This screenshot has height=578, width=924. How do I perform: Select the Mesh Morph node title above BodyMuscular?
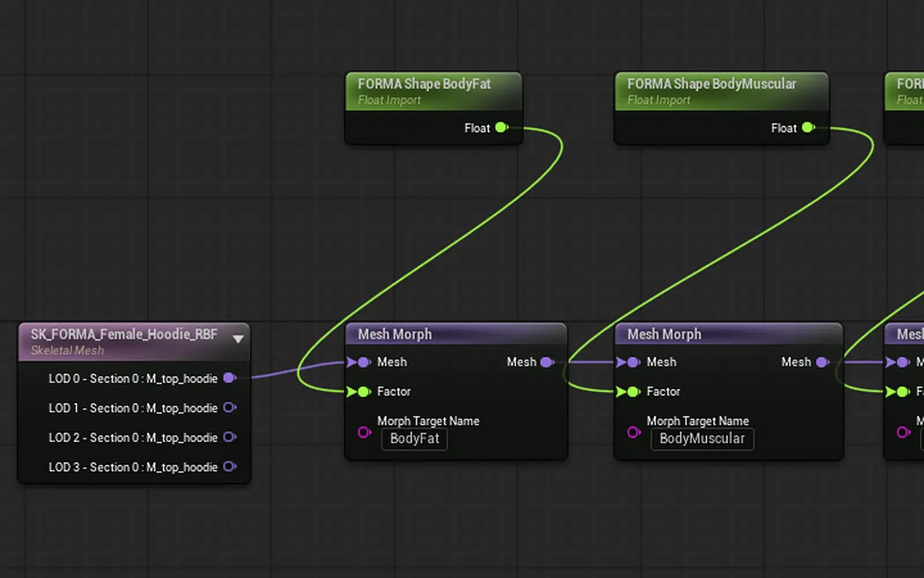click(x=664, y=334)
